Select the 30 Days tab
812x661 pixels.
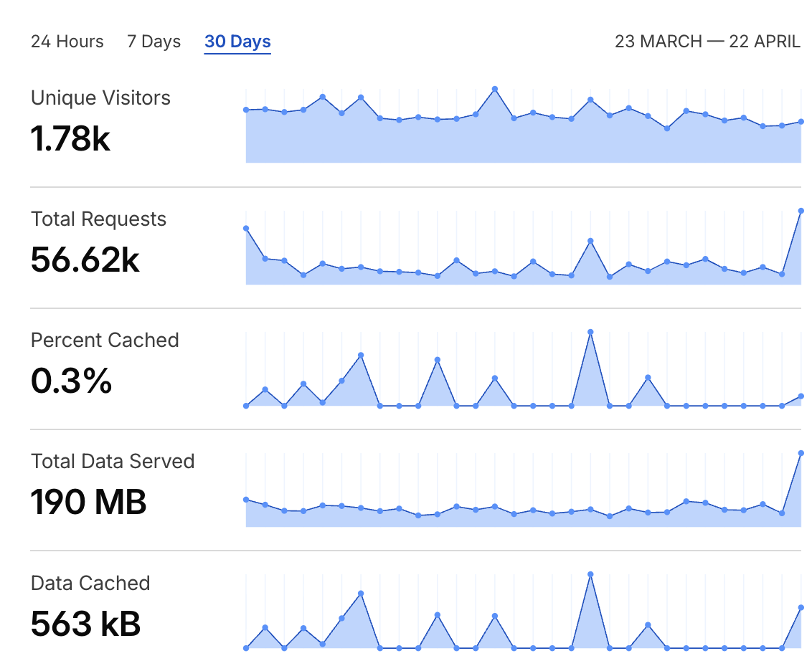click(x=237, y=42)
